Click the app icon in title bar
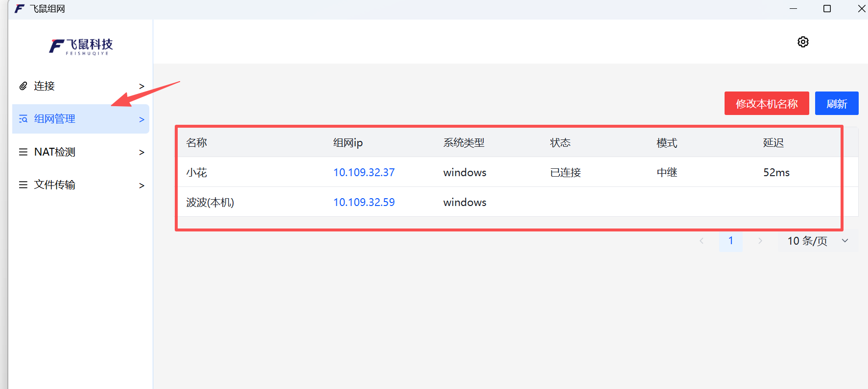The width and height of the screenshot is (868, 389). pyautogui.click(x=20, y=9)
